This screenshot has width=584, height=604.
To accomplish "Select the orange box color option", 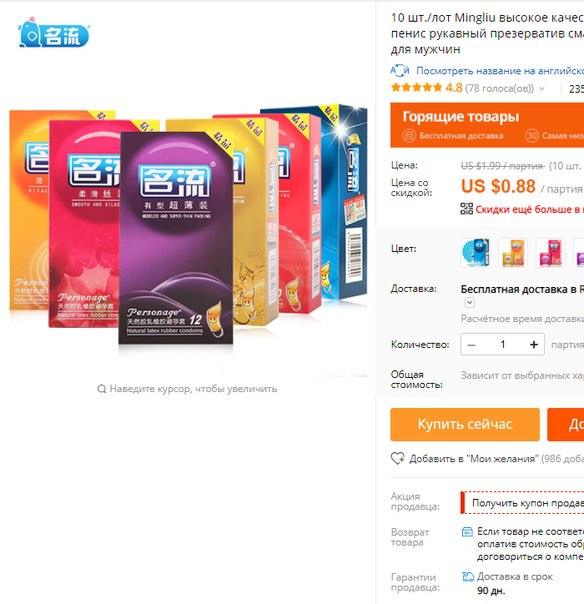I will coord(513,253).
